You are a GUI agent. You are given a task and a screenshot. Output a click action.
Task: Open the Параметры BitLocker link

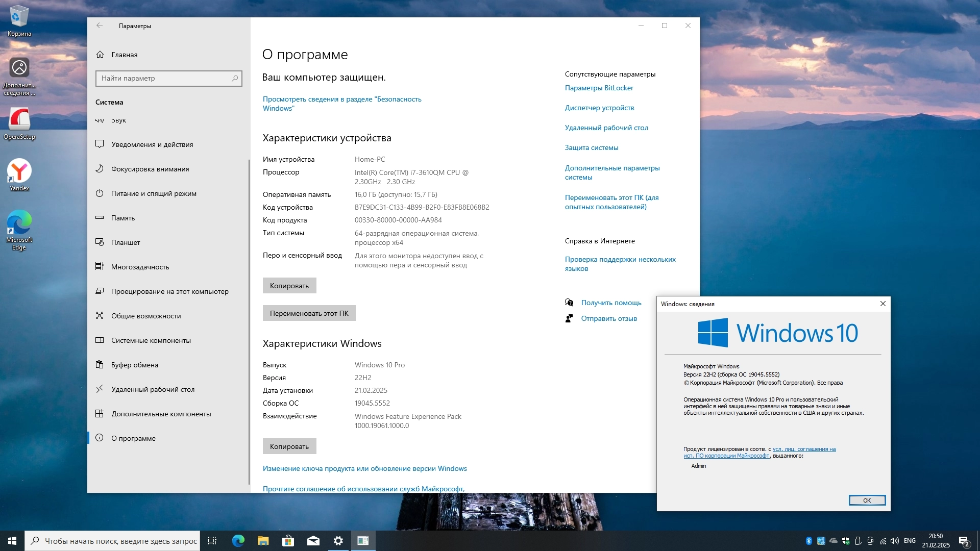(x=599, y=88)
